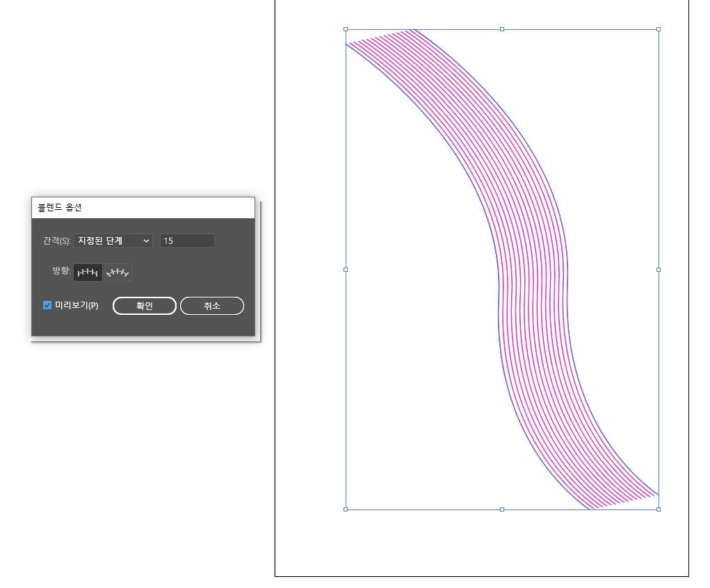
Task: Click the right-middle bounding box handle
Action: 659,270
